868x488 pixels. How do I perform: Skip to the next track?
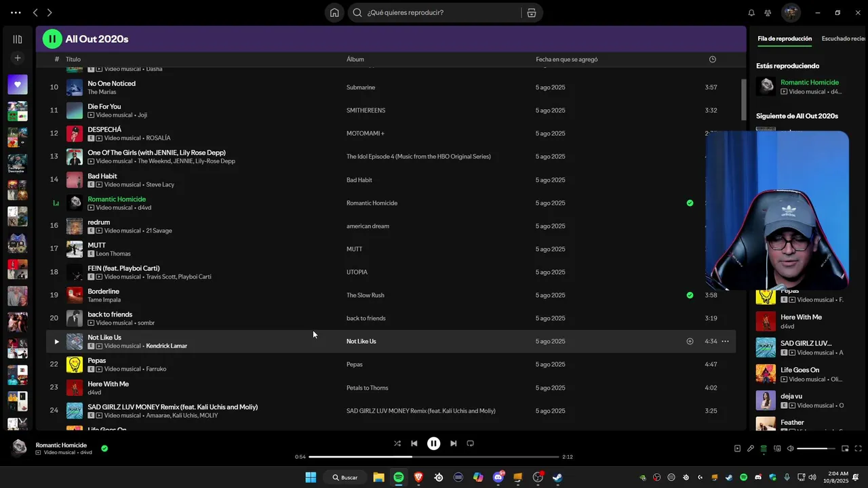tap(453, 443)
